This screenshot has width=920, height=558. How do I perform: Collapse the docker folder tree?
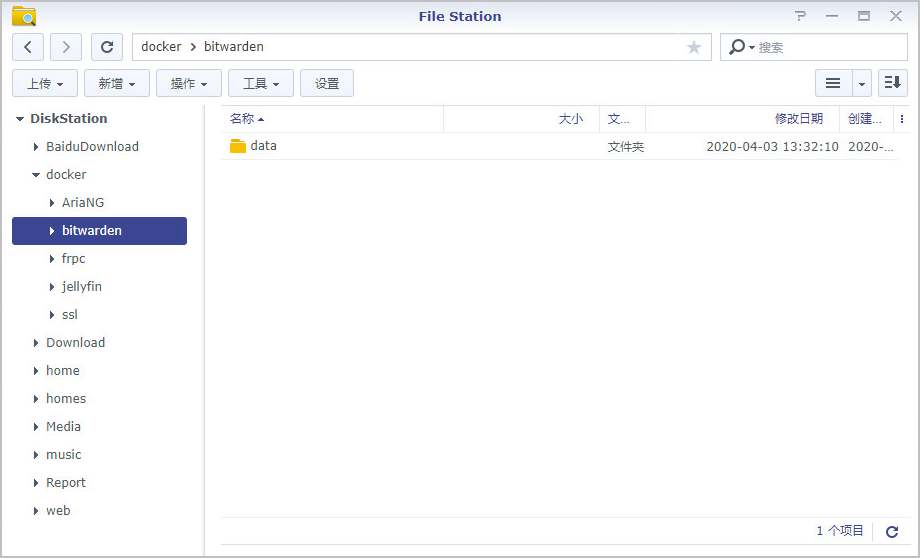(36, 175)
